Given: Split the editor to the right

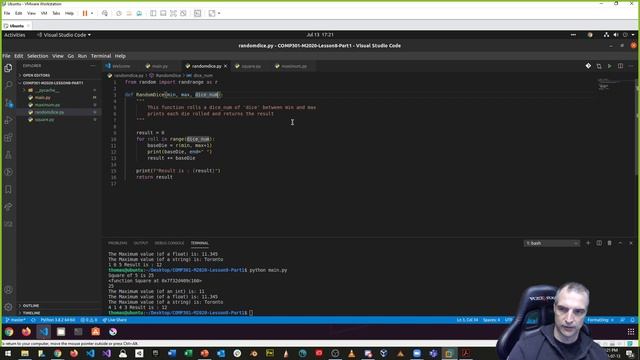Looking at the screenshot, I should point(620,66).
